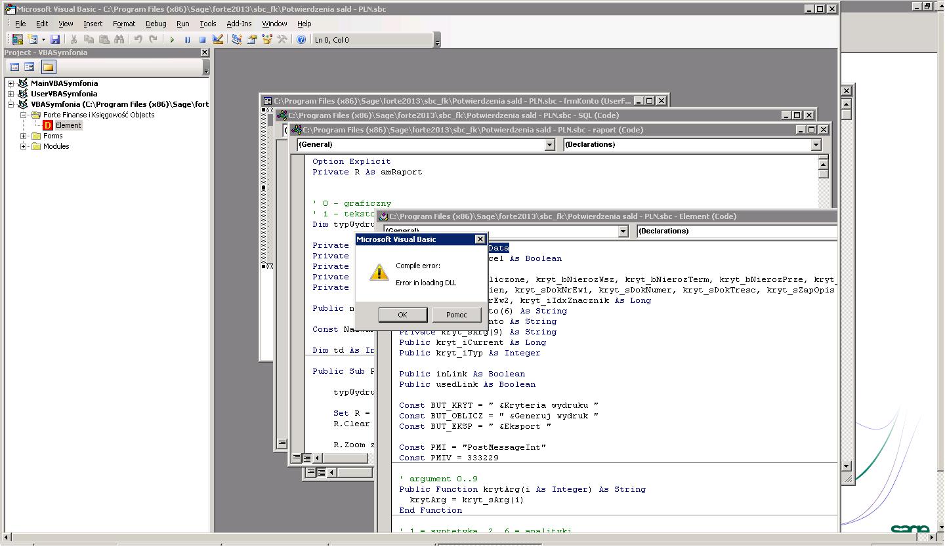Select the Modules folder label

coord(56,146)
